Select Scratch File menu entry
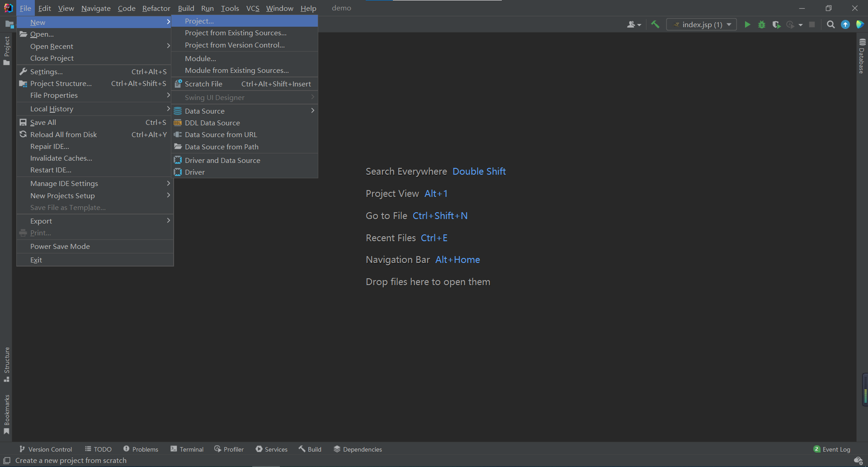 tap(245, 84)
